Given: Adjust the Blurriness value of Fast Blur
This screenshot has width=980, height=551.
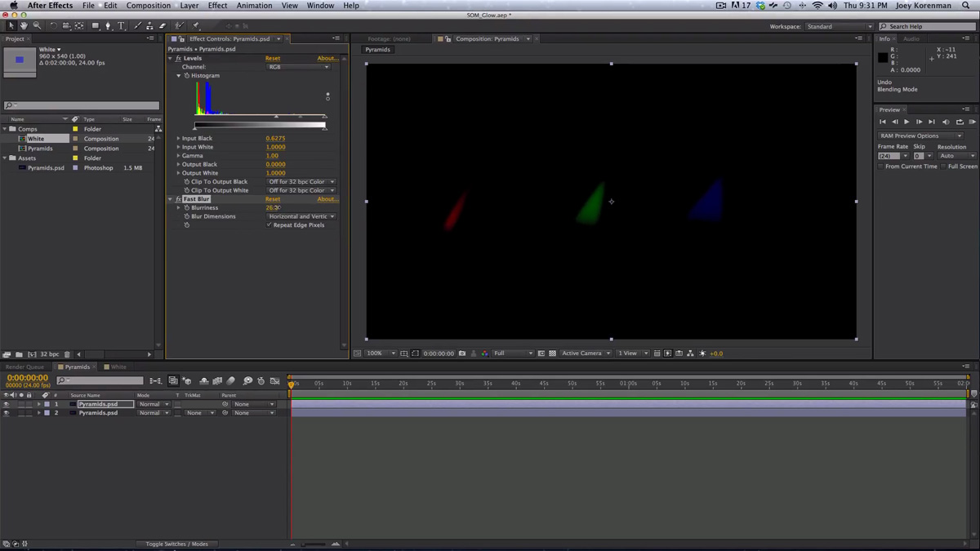Looking at the screenshot, I should tap(274, 207).
